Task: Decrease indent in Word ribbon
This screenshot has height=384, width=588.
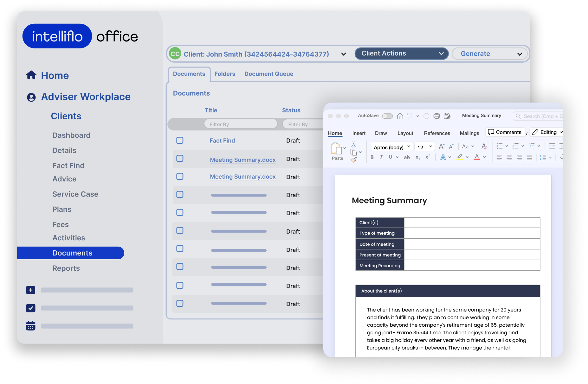Action: (552, 146)
